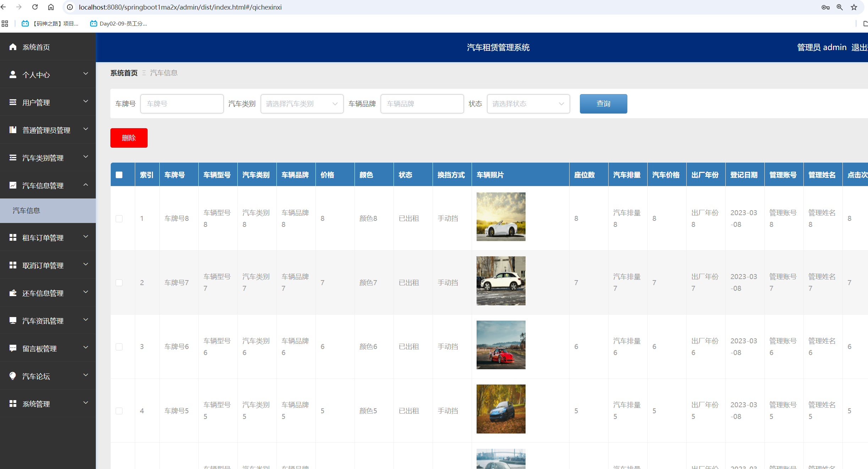868x469 pixels.
Task: Open the 请选择汽车类别 dropdown
Action: (302, 104)
